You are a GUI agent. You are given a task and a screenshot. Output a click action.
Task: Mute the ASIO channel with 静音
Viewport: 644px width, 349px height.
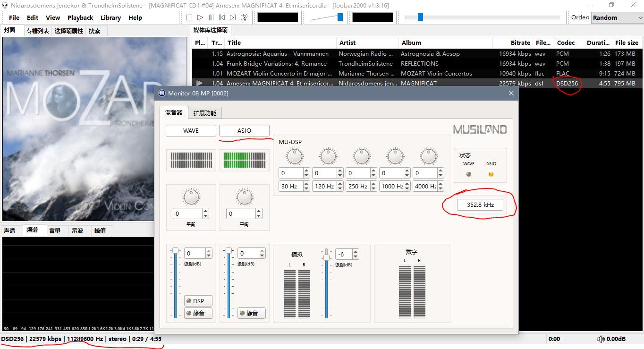(x=252, y=313)
